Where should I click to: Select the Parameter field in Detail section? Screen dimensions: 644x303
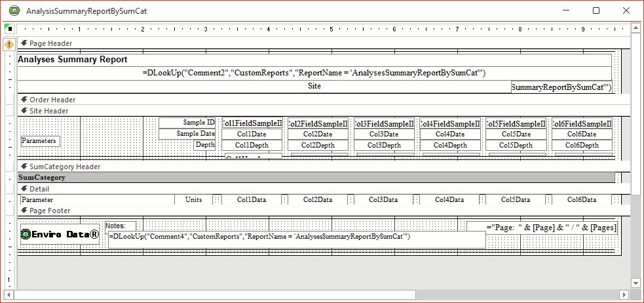(x=98, y=200)
